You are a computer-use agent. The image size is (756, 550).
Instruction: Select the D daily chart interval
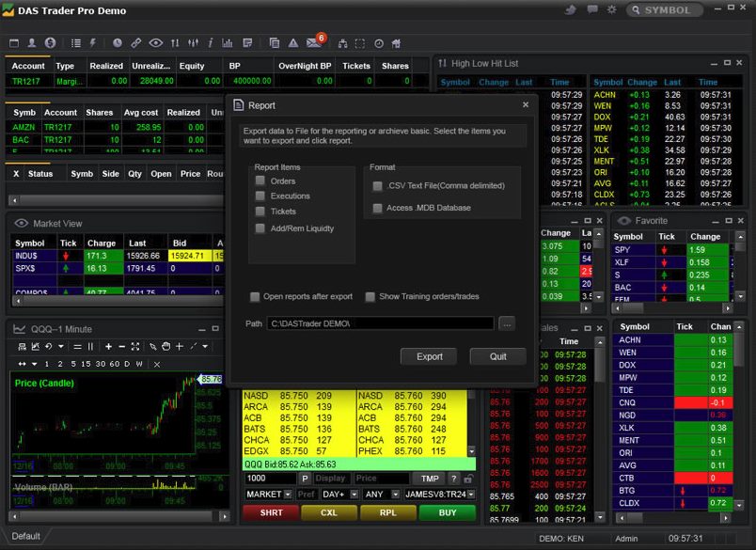(x=127, y=364)
